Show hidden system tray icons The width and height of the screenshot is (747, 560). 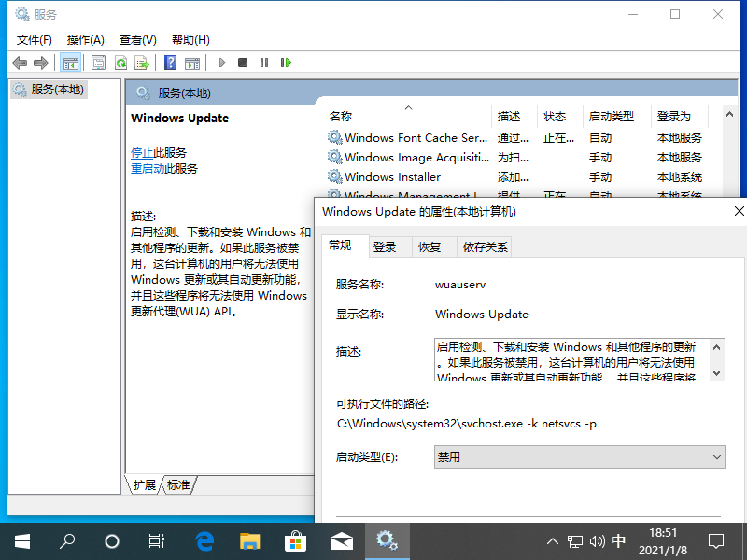click(551, 541)
